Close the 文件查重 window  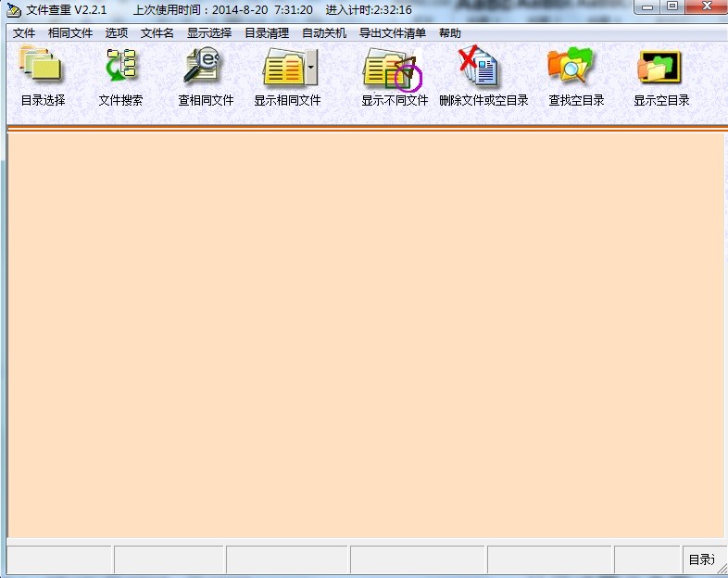[x=707, y=6]
